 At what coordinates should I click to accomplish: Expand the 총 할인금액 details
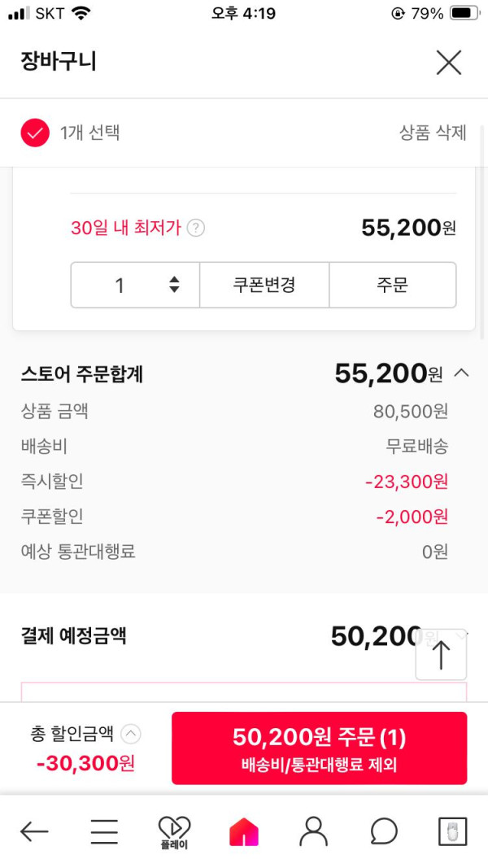click(x=130, y=734)
